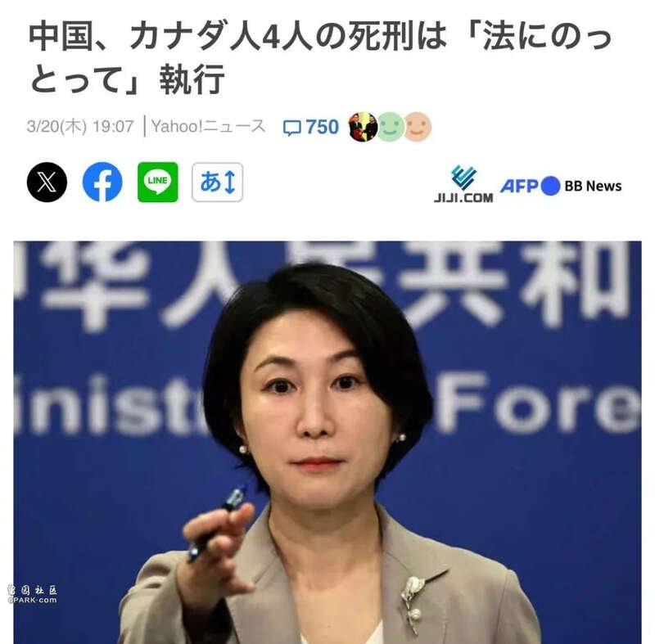
Task: Click the 6PARK.com watermark
Action: coord(33,600)
